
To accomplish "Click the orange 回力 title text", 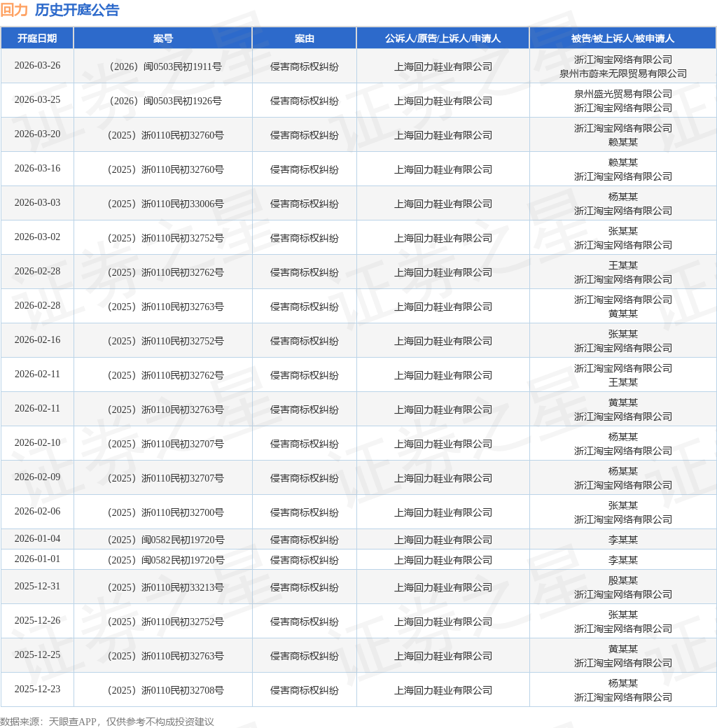I will [15, 10].
